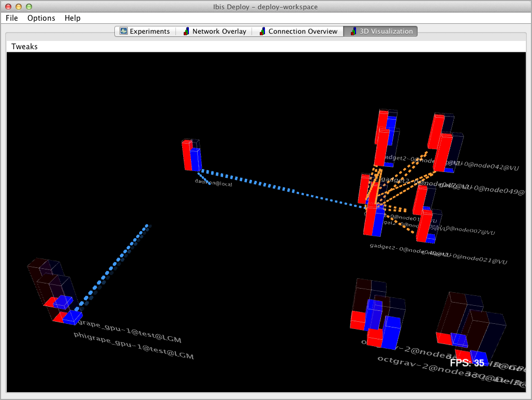This screenshot has height=400, width=532.
Task: Select the daemon@local node bars
Action: (x=191, y=155)
